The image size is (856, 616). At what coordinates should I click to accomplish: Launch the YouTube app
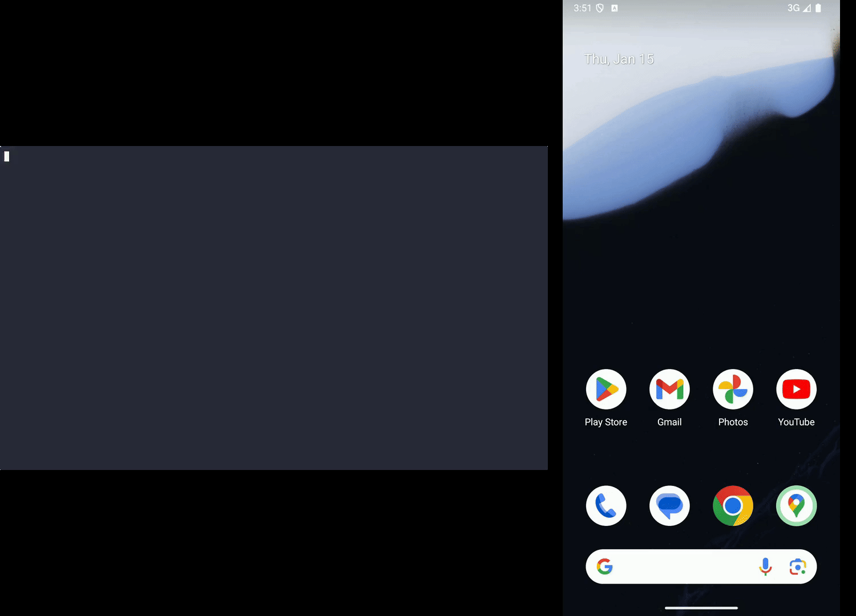click(x=796, y=390)
